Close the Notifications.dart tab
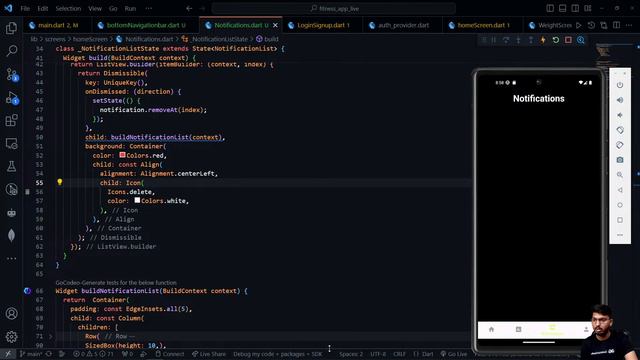Screen dimensions: 640x360 [x=275, y=25]
